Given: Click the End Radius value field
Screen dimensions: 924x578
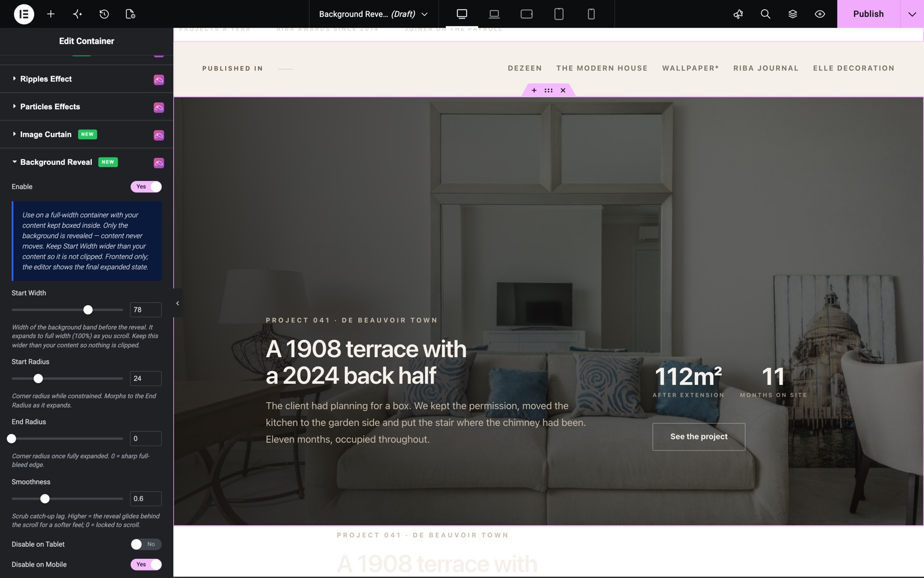Looking at the screenshot, I should coord(146,439).
